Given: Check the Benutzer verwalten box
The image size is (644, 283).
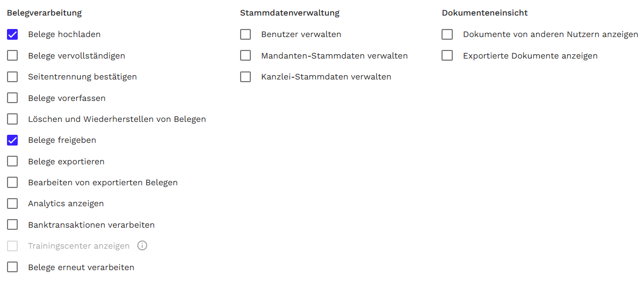Looking at the screenshot, I should click(x=245, y=35).
